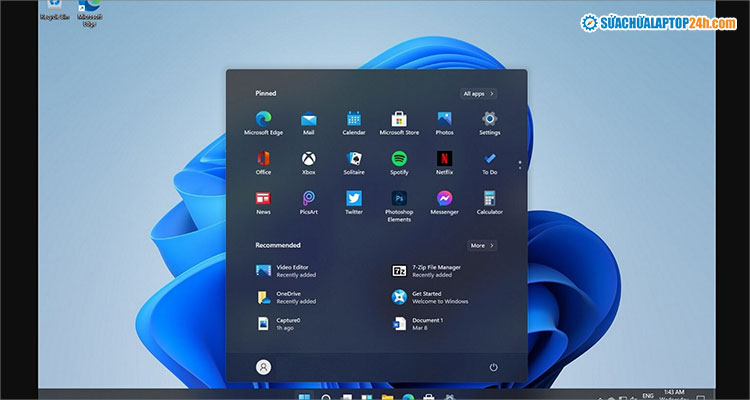Click the pinned apps page indicator dots
The width and height of the screenshot is (750, 400).
519,165
